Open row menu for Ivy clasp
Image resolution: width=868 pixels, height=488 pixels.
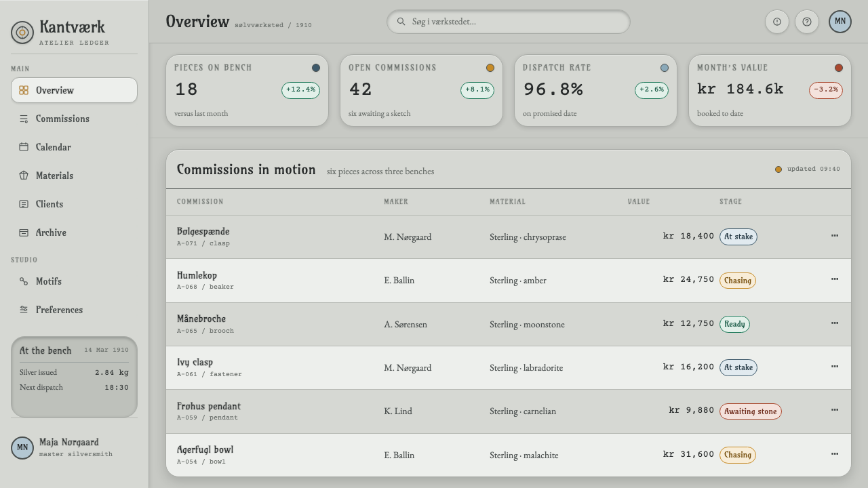pos(835,367)
